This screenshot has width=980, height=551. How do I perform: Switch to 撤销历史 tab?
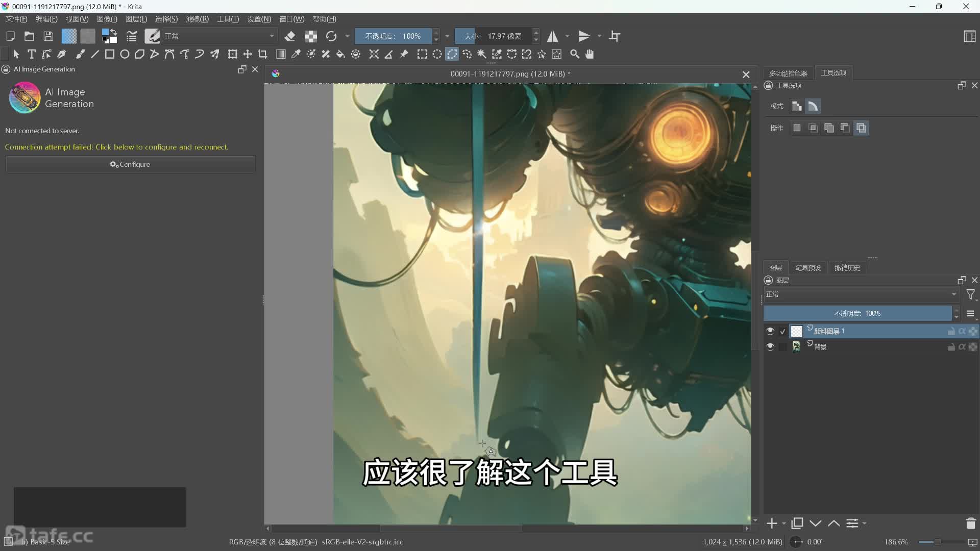[847, 268]
